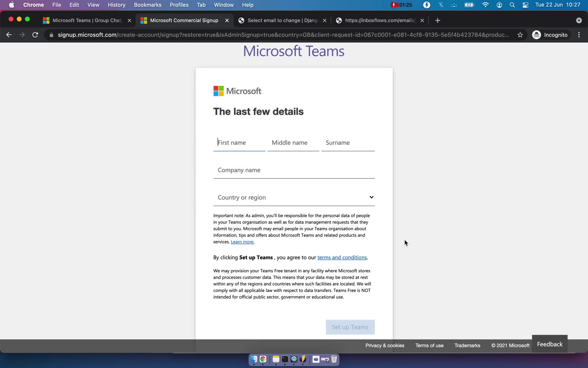
Task: Open the Privacy & cookies link
Action: pos(385,346)
